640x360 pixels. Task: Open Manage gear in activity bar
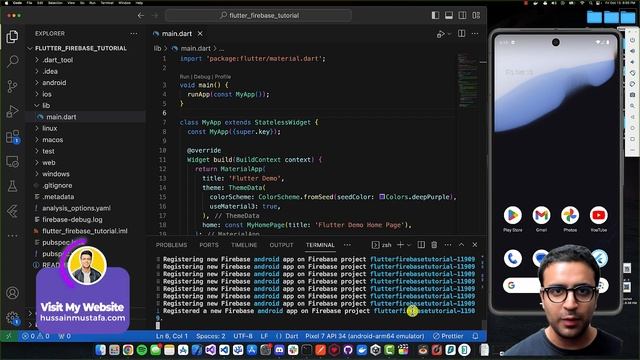pyautogui.click(x=12, y=318)
